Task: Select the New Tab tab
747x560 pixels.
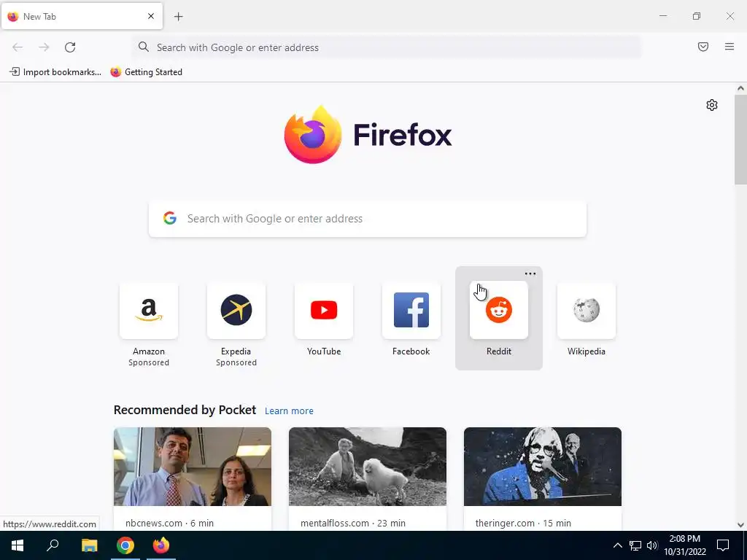Action: click(x=82, y=16)
